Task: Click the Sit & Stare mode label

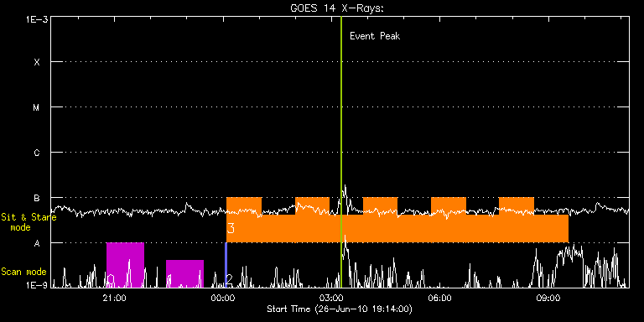Action: point(29,222)
